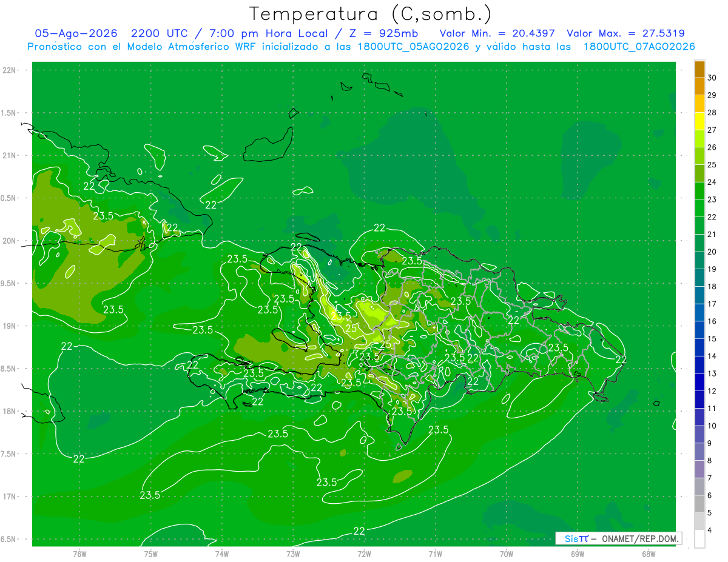The width and height of the screenshot is (728, 562).
Task: Click the yellow legend swatch between 27 and 28
Action: coord(699,121)
